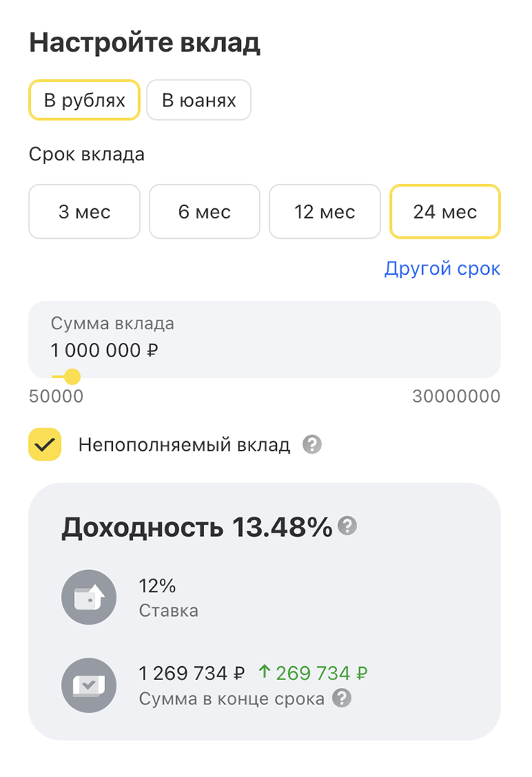Open help tooltip next to Непополняемый вклад

[312, 444]
